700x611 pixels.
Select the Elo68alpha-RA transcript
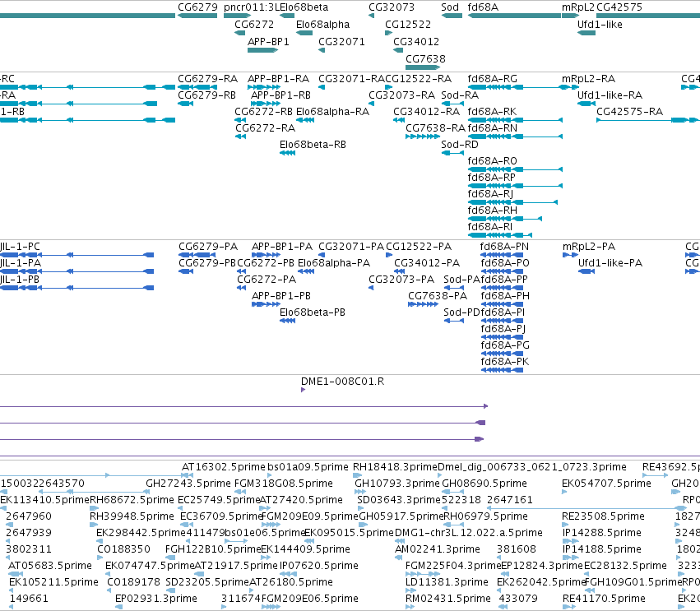[x=305, y=120]
